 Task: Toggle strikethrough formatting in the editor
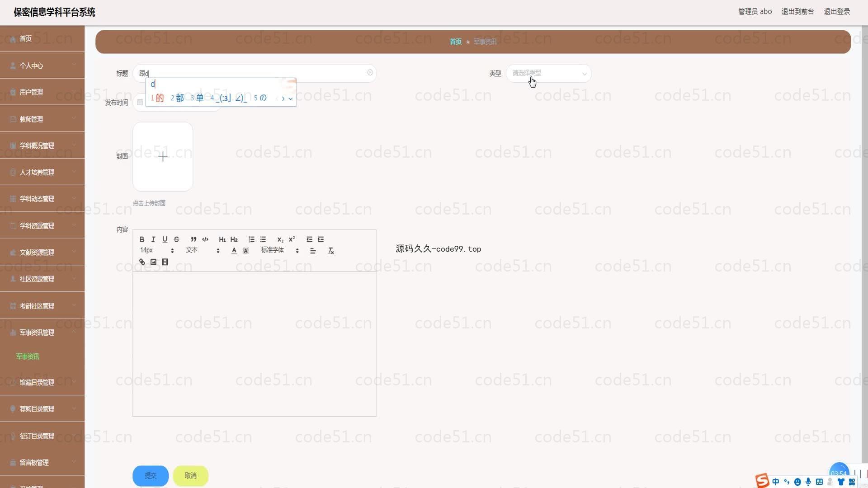tap(176, 239)
